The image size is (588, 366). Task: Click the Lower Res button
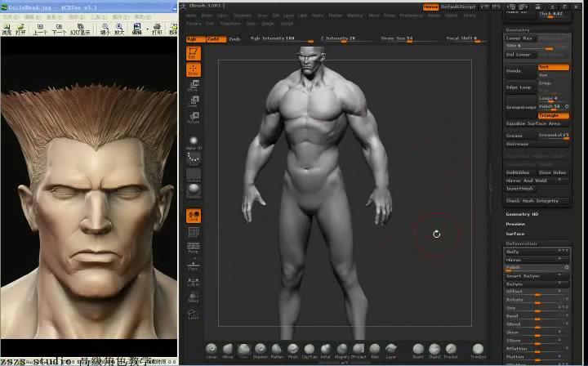(520, 38)
